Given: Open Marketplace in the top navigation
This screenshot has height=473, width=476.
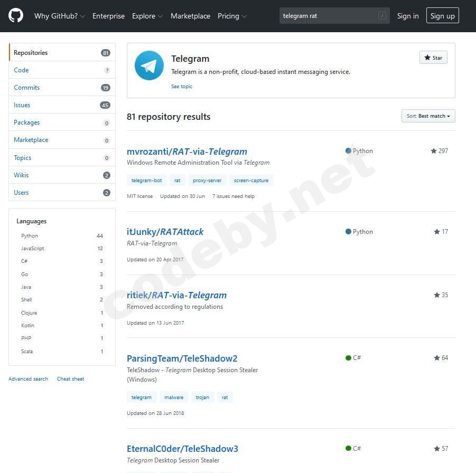Looking at the screenshot, I should click(x=190, y=16).
